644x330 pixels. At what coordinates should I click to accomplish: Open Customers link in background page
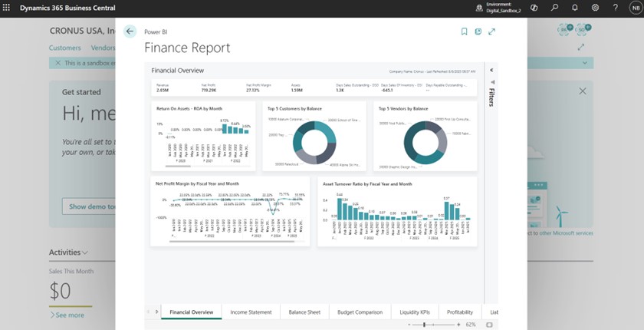pos(65,48)
